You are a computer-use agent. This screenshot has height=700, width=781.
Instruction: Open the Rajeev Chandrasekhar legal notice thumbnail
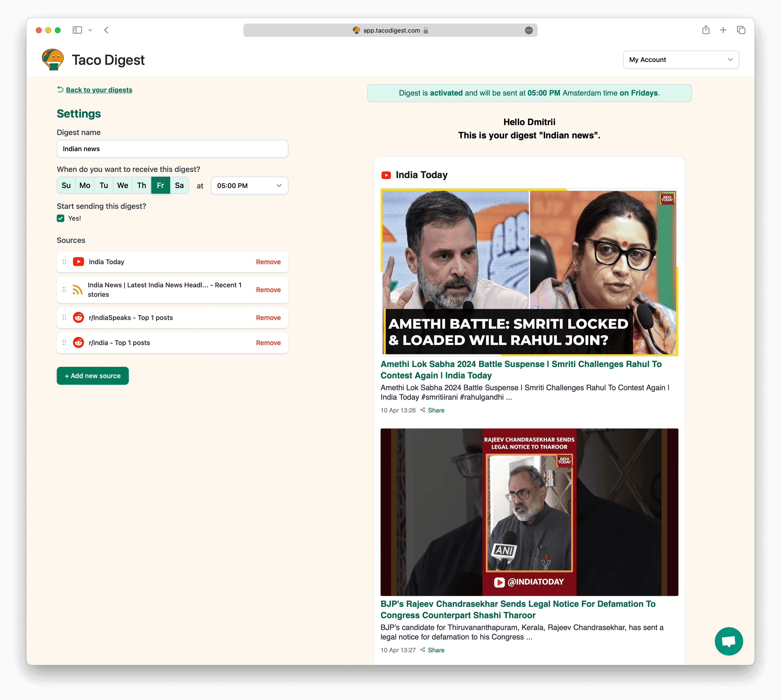point(529,512)
